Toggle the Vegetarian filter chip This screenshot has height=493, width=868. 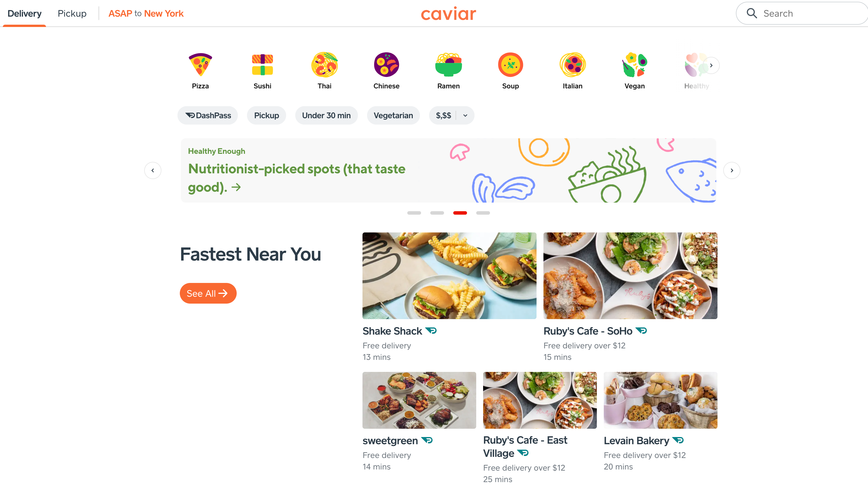coord(393,115)
